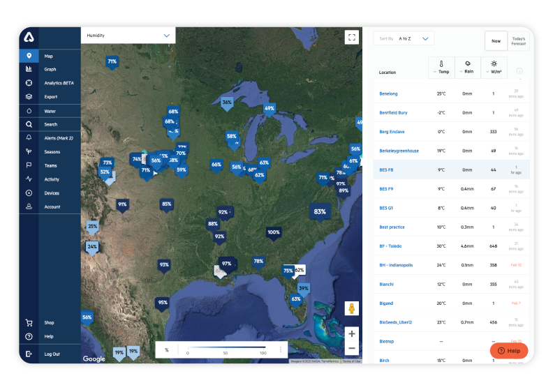Viewport: 553px width, 392px height.
Task: Click the Activity pulse icon
Action: [29, 179]
